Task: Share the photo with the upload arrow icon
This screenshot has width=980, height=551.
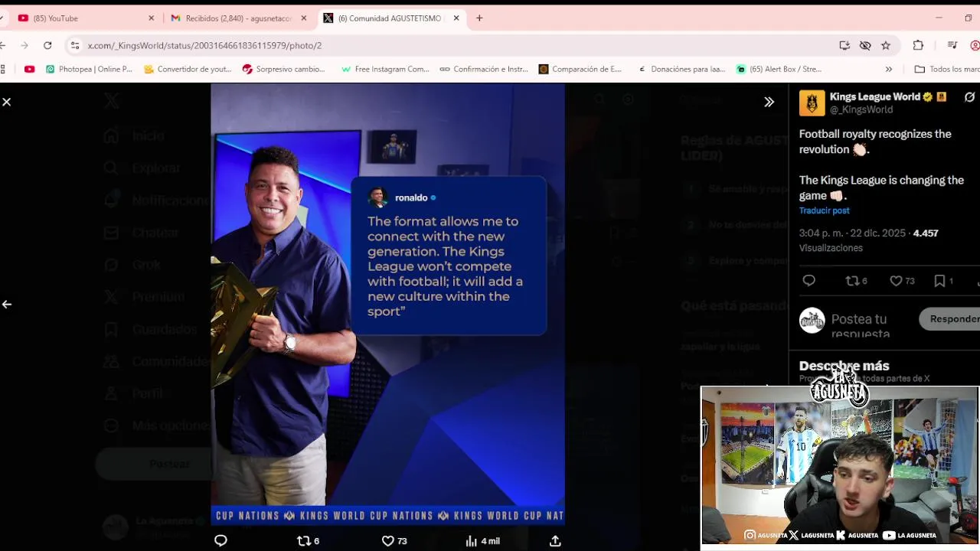Action: (x=555, y=541)
